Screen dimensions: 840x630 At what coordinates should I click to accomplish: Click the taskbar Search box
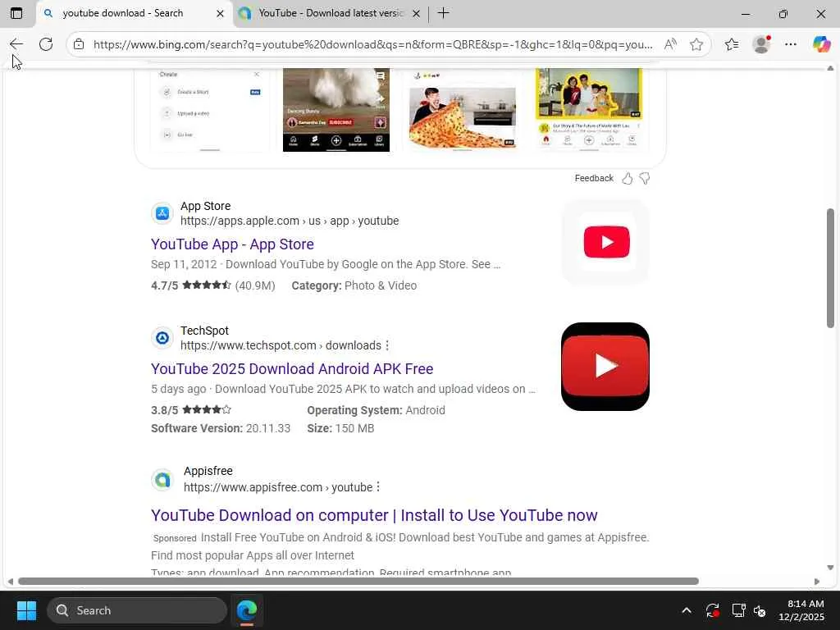coord(137,610)
